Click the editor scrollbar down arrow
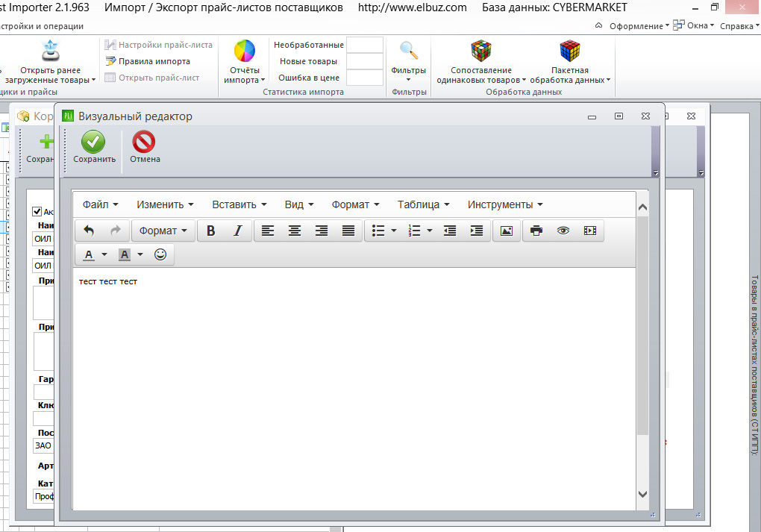Screen dimensions: 761x532 (642, 494)
